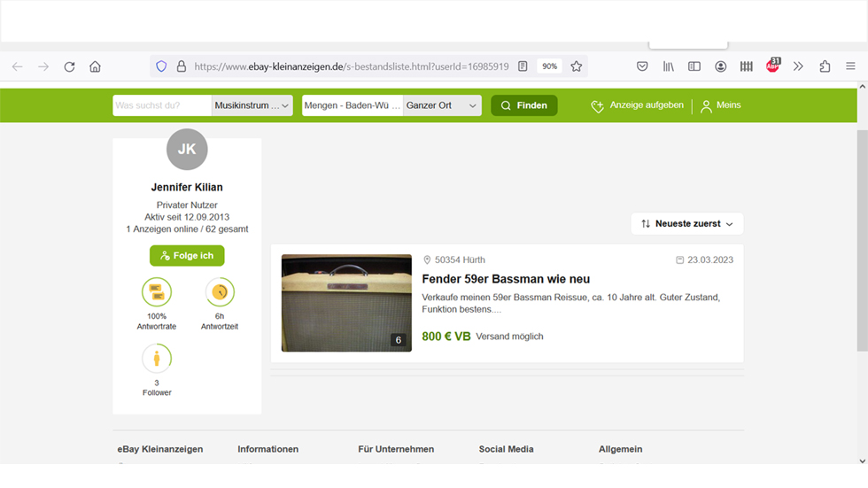868x488 pixels.
Task: Save page to Pocket icon
Action: tap(642, 66)
